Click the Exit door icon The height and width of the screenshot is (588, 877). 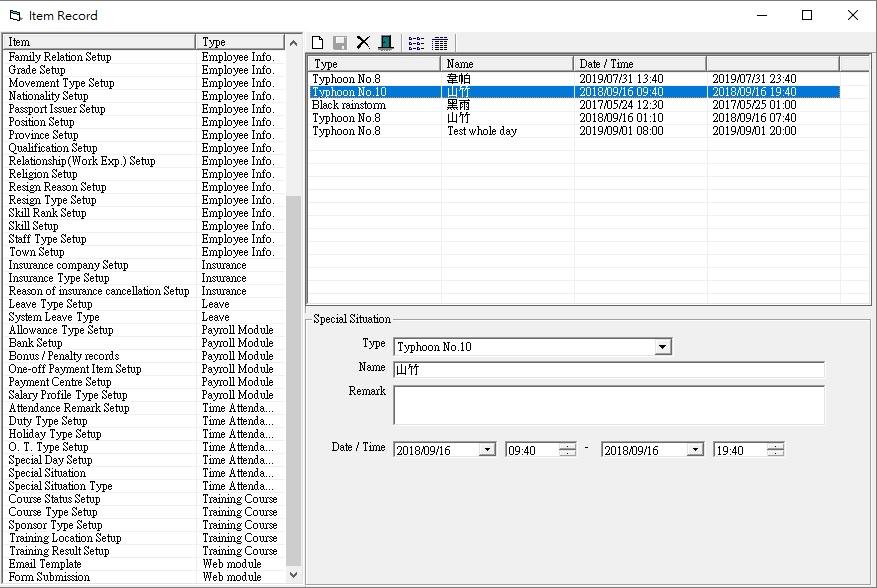pyautogui.click(x=385, y=43)
